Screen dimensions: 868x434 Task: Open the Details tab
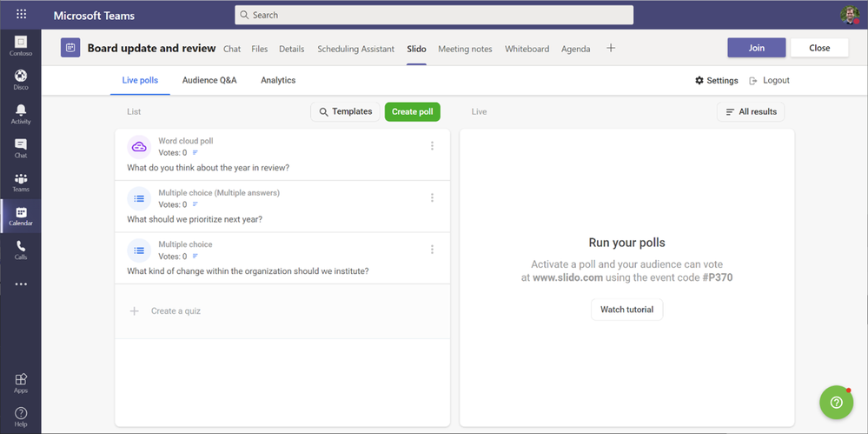coord(292,49)
